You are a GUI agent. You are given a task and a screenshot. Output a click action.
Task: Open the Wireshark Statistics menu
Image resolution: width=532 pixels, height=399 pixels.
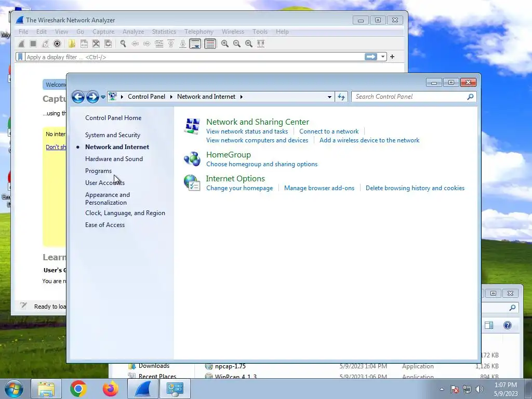(x=164, y=32)
